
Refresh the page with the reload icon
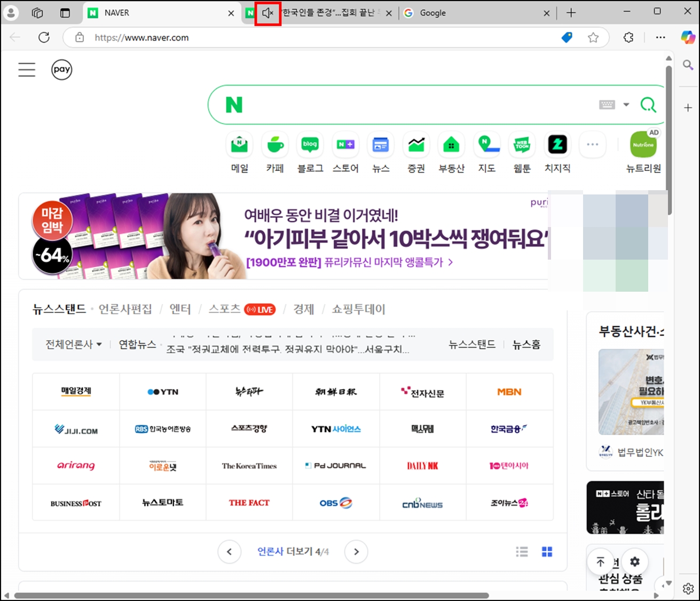44,37
